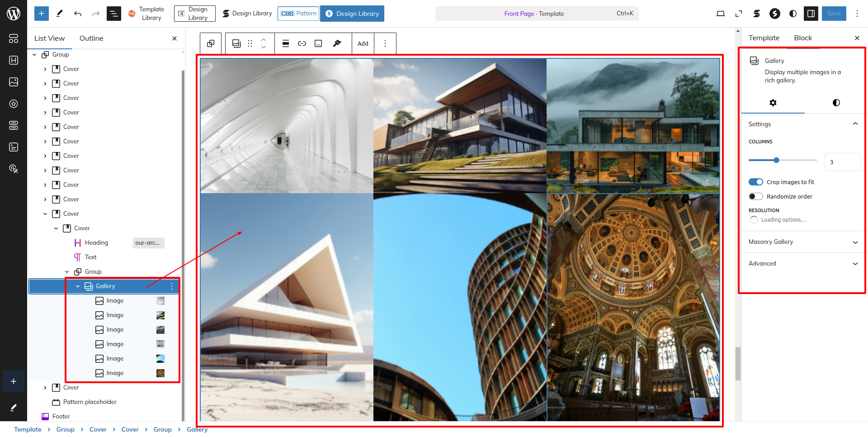Image resolution: width=868 pixels, height=437 pixels.
Task: Click the align icon in block toolbar
Action: pyautogui.click(x=286, y=43)
